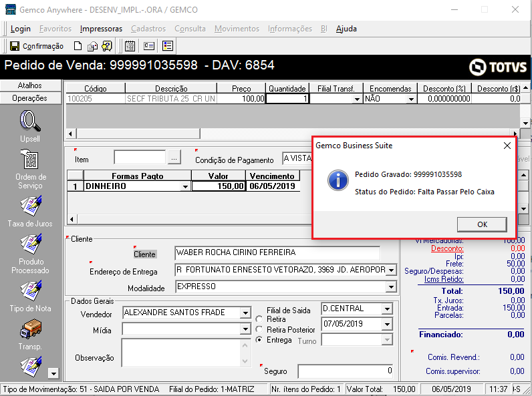Viewport: 532px width, 396px height.
Task: Open the Movimentos menu
Action: click(x=237, y=29)
